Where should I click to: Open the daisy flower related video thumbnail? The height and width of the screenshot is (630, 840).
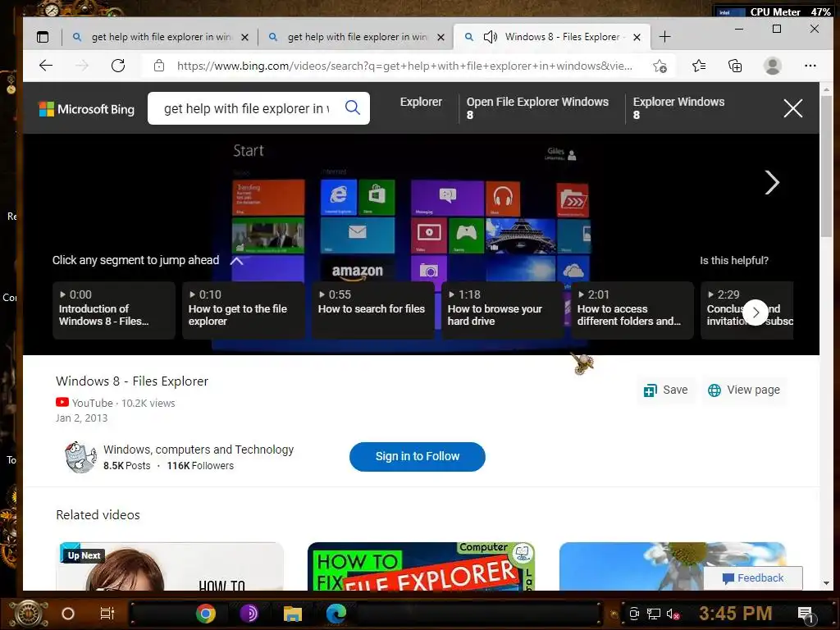pyautogui.click(x=673, y=566)
